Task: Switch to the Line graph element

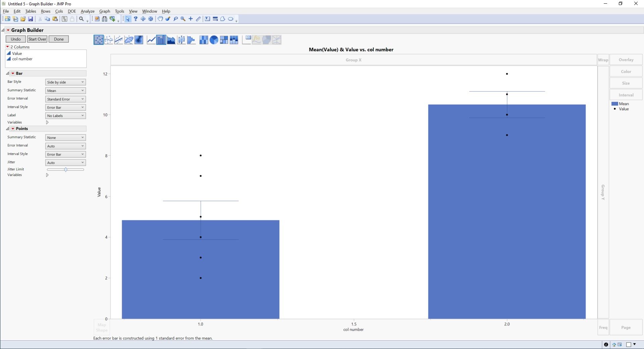Action: (x=151, y=40)
